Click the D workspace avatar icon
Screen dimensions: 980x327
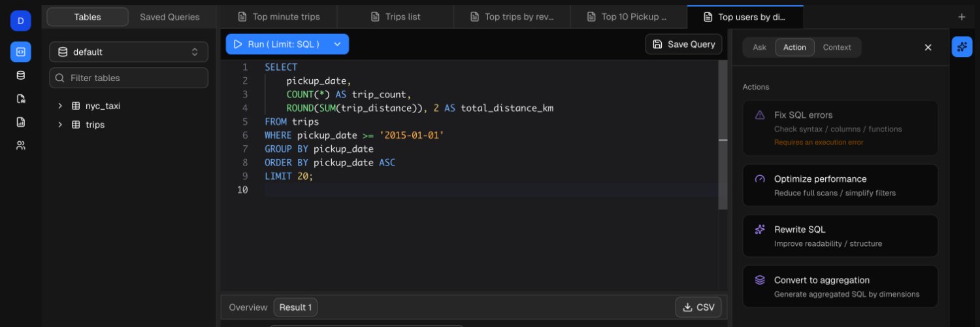20,21
